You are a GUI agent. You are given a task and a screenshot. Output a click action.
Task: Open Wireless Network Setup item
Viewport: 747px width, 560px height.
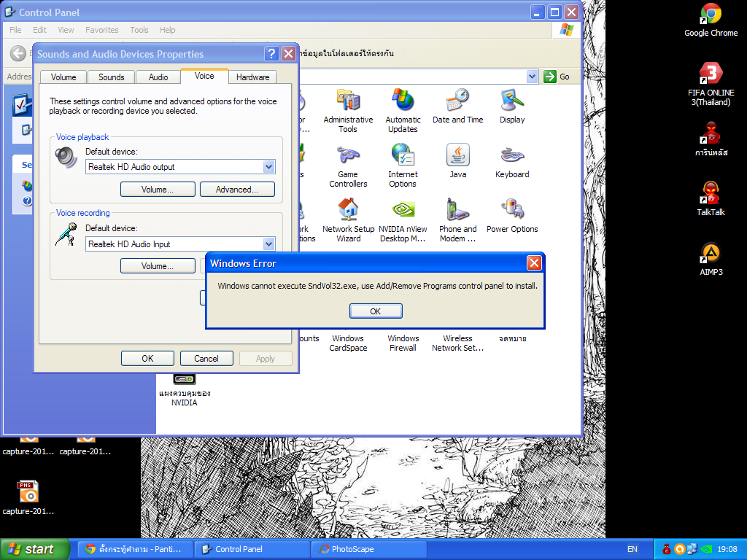coord(457,343)
